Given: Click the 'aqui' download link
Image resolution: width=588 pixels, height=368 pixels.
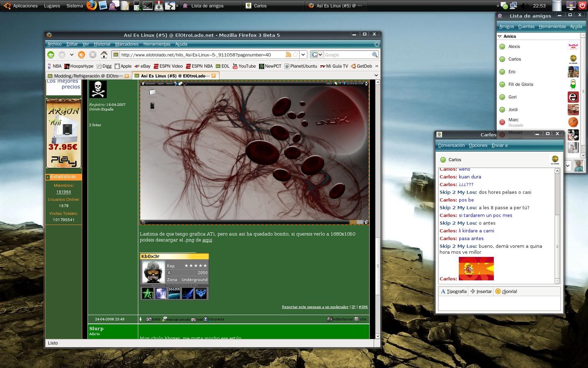Looking at the screenshot, I should [207, 240].
